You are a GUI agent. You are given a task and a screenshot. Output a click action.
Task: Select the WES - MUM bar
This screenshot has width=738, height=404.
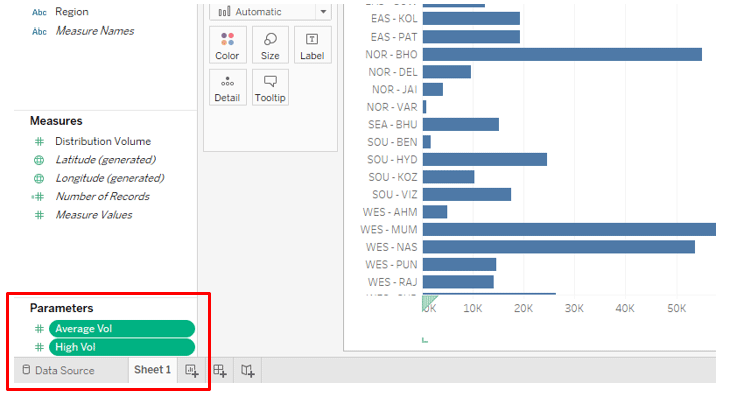[569, 229]
